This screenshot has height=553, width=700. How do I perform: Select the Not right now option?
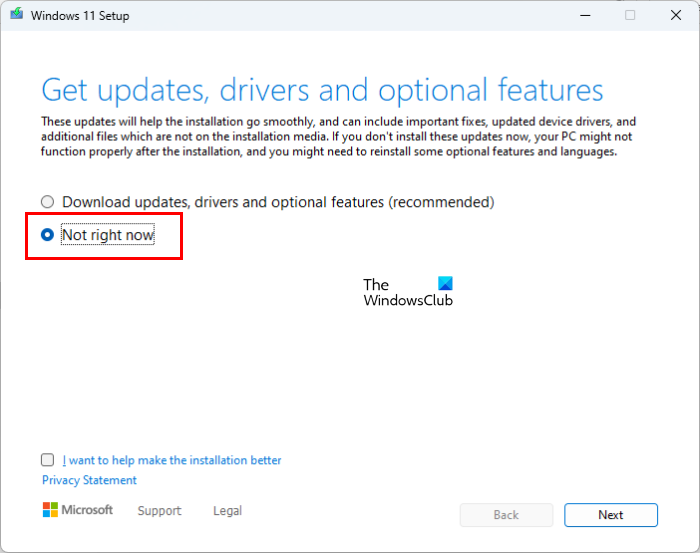point(47,234)
